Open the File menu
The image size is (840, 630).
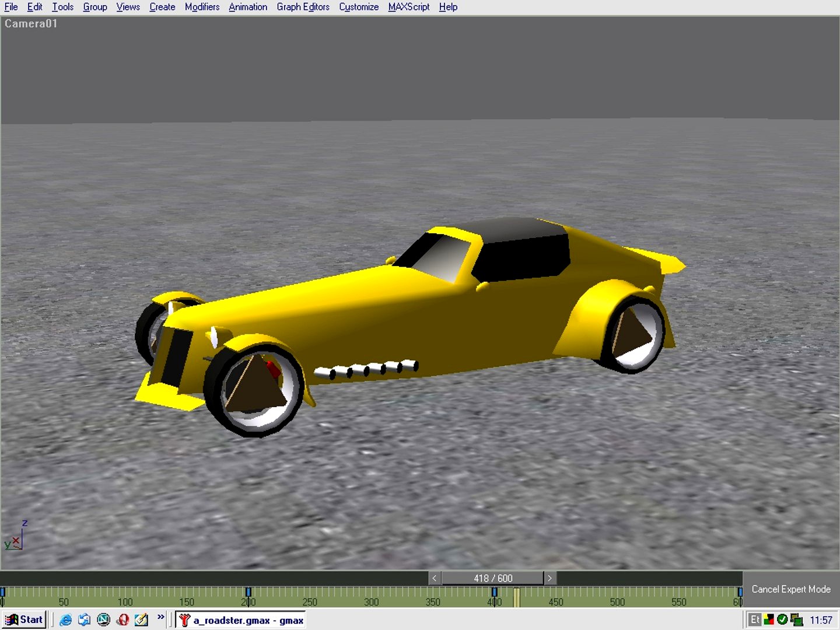coord(11,7)
